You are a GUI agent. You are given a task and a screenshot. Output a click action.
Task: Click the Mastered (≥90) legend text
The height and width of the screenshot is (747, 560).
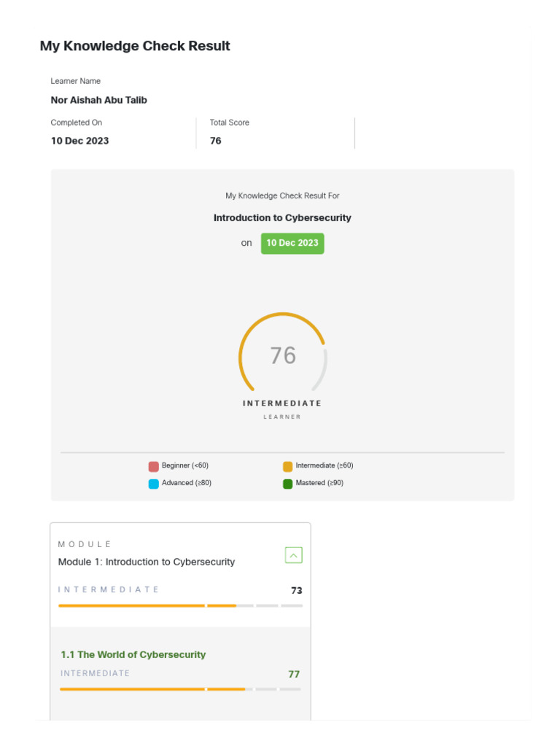pos(319,483)
